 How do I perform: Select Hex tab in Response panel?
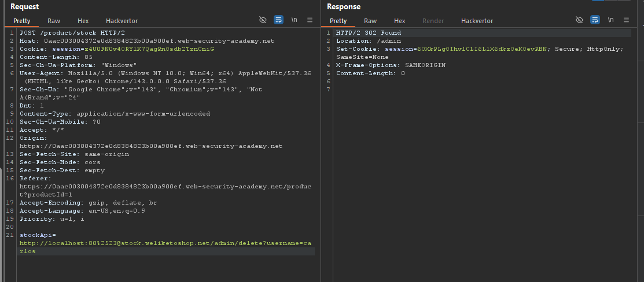(399, 21)
